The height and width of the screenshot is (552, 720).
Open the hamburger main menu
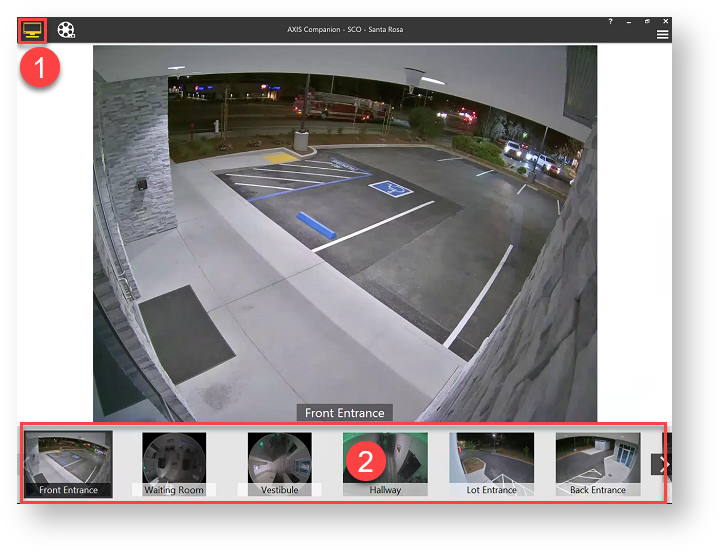pyautogui.click(x=662, y=35)
